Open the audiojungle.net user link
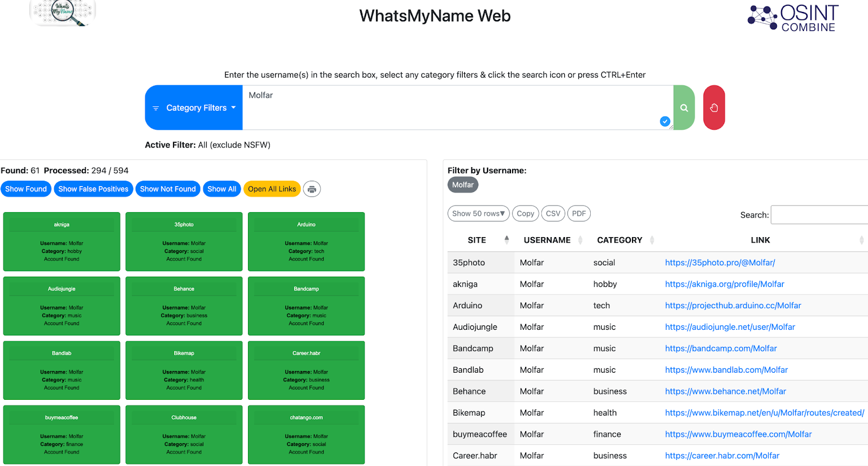Screen dimensions: 868x466 coord(730,327)
